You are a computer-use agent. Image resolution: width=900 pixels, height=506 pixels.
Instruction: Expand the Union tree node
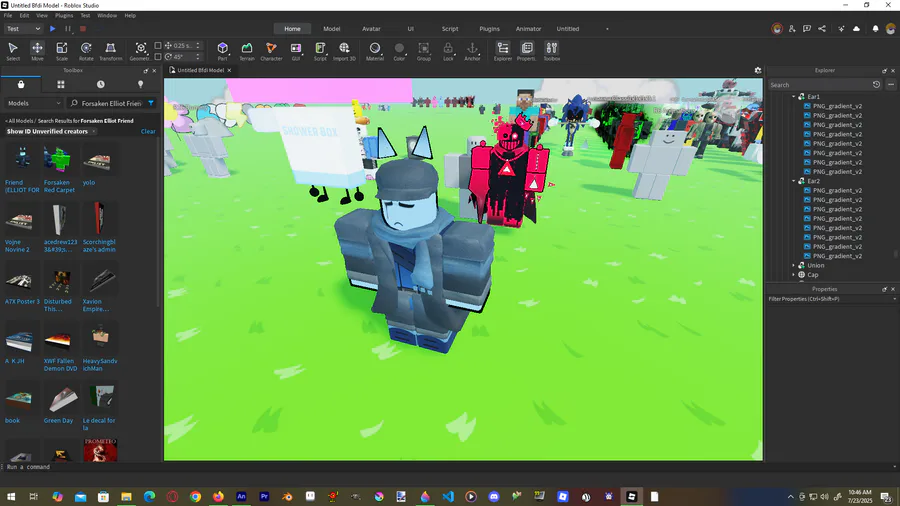(794, 265)
